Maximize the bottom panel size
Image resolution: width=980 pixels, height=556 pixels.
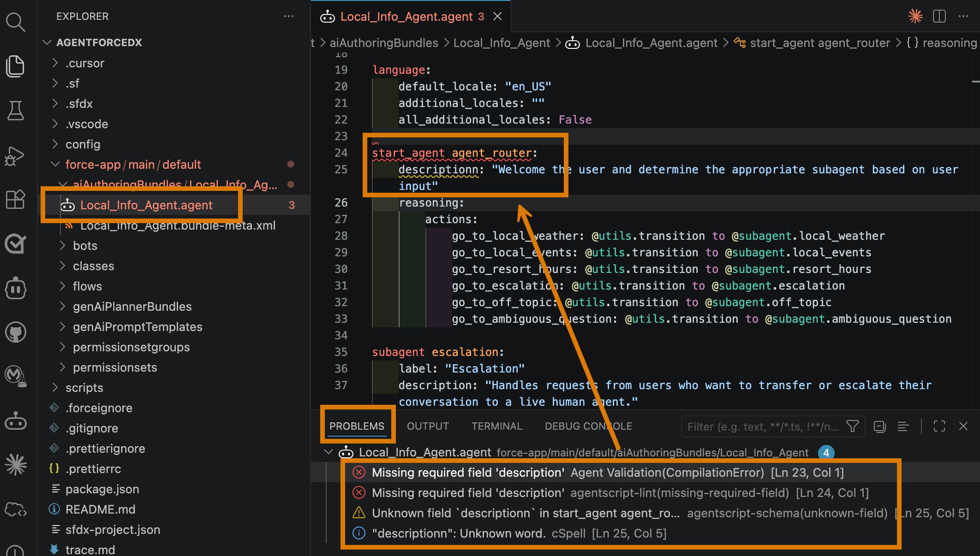(x=939, y=426)
